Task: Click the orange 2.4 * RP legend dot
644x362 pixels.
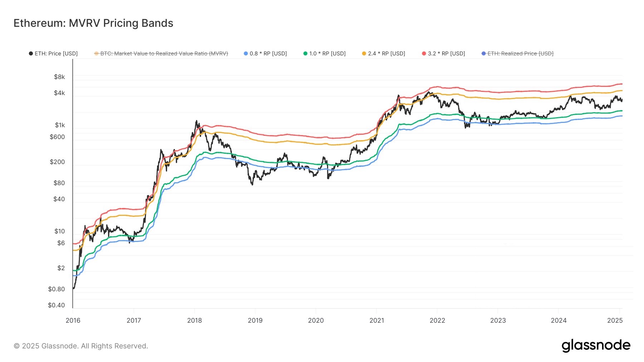Action: [364, 54]
